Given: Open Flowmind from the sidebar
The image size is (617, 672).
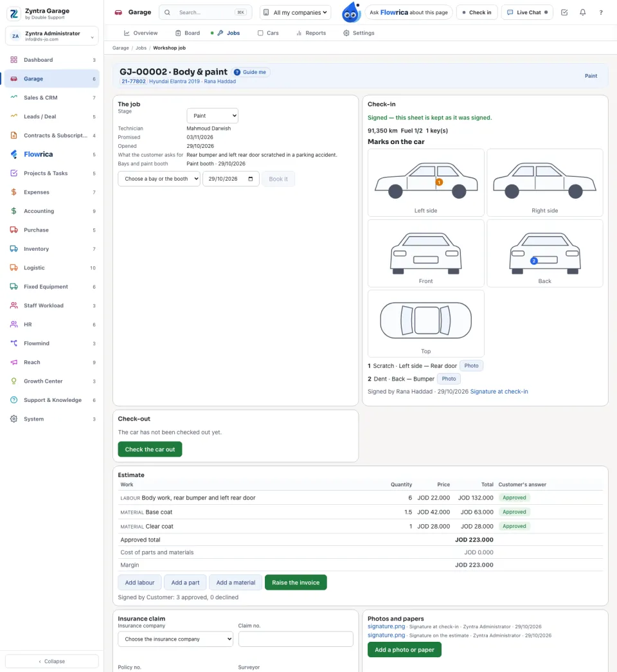Looking at the screenshot, I should coord(52,343).
